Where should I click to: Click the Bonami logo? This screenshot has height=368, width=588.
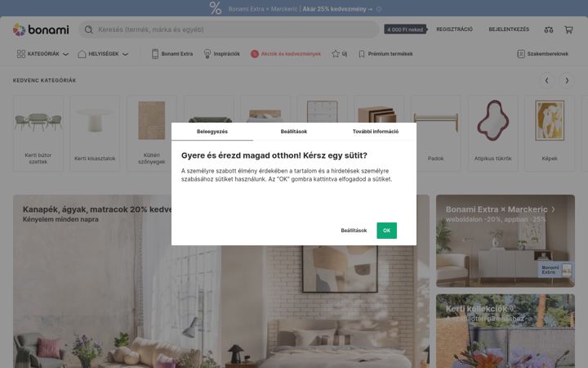(x=41, y=29)
